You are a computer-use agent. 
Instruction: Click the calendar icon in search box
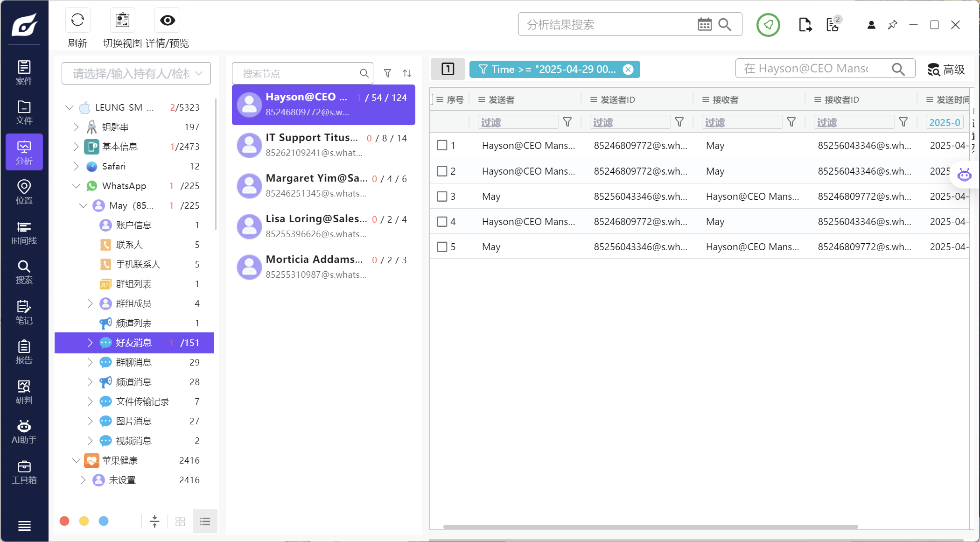(x=704, y=24)
